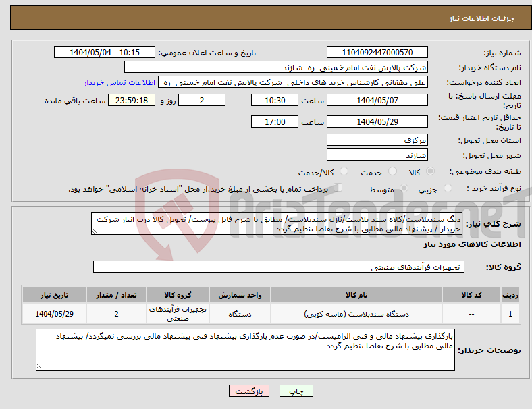This screenshot has width=532, height=409.
Task: Click the buyer notes textarea
Action: tap(245, 350)
